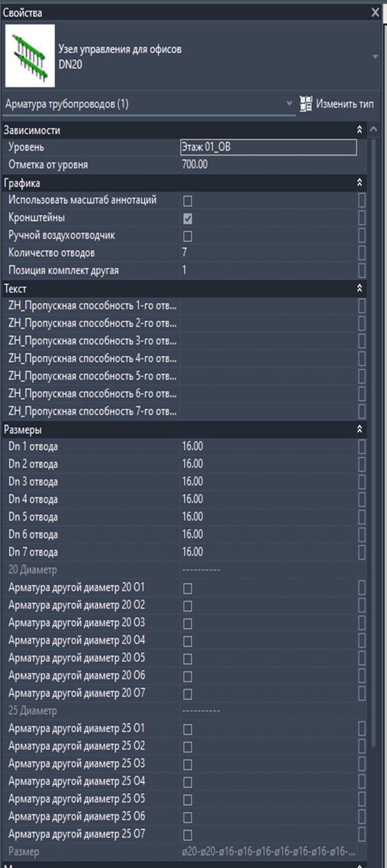Image resolution: width=387 pixels, height=868 pixels.
Task: Close the Свойства properties panel
Action: coord(376,13)
